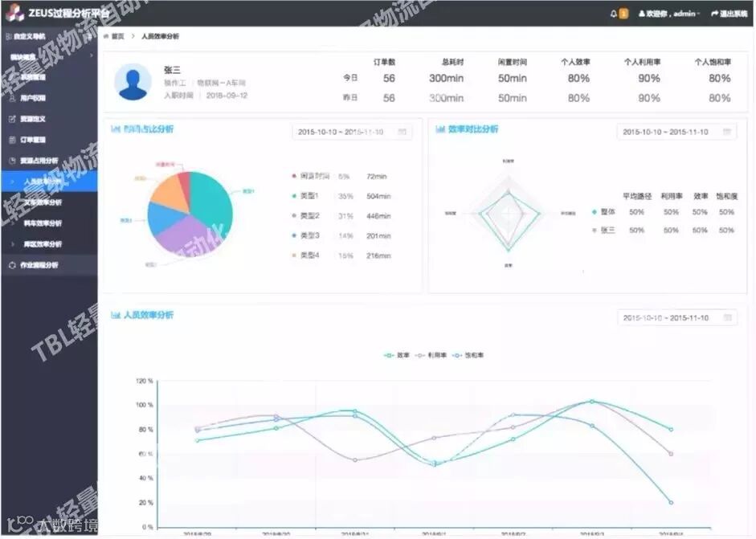This screenshot has width=756, height=539.
Task: Select 叉车效率分析 in the sidebar
Action: point(49,202)
